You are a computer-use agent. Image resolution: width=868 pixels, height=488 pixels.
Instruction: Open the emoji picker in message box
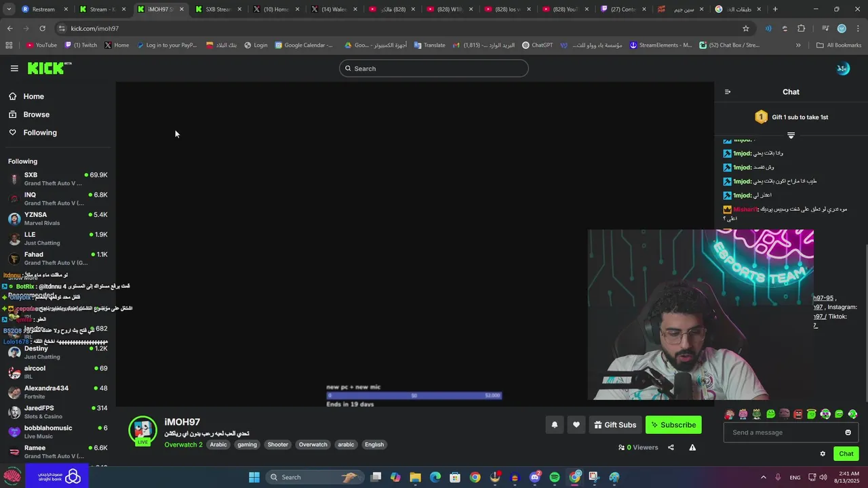click(848, 432)
